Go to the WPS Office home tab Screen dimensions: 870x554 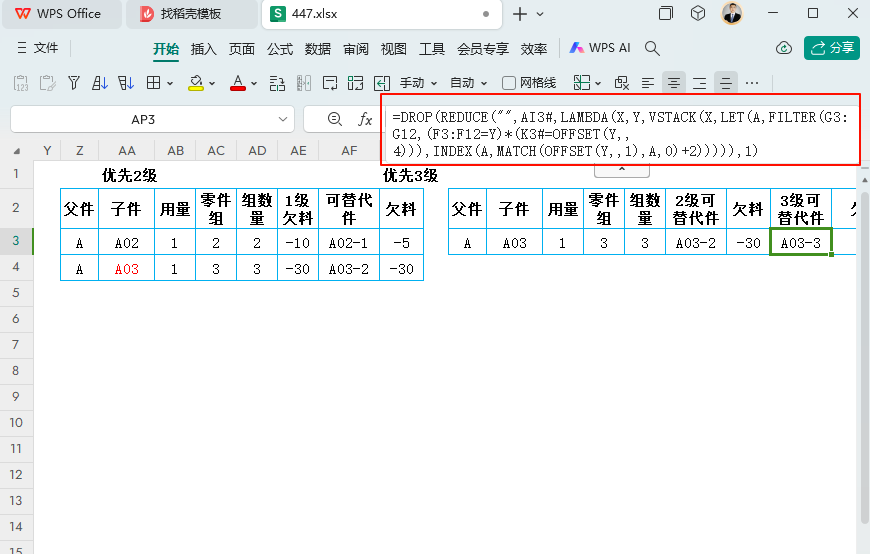coord(62,14)
